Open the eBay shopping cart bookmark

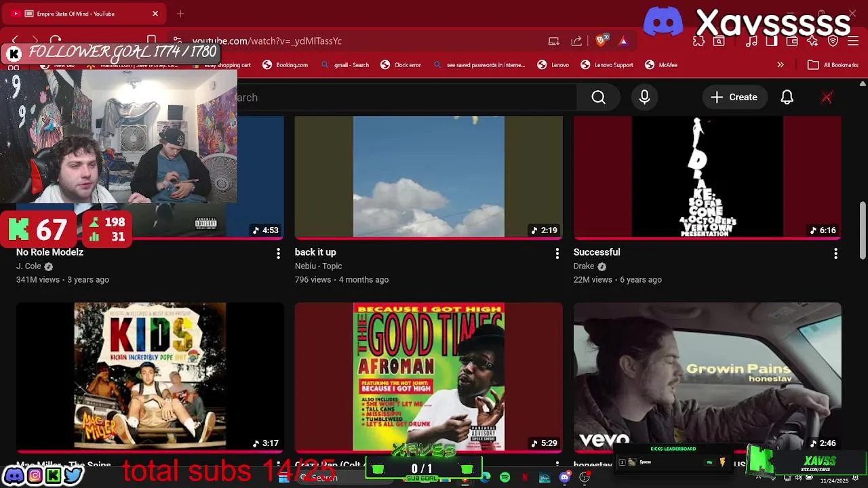click(221, 65)
